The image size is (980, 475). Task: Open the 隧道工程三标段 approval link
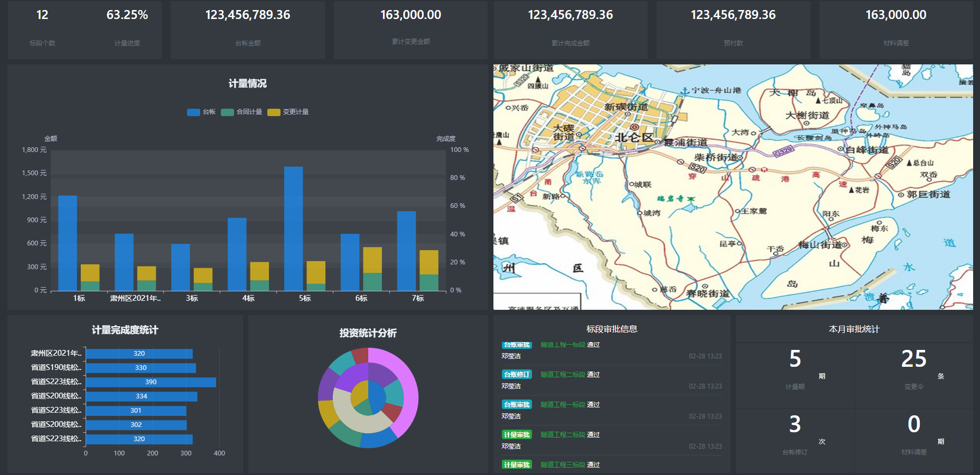coord(563,465)
